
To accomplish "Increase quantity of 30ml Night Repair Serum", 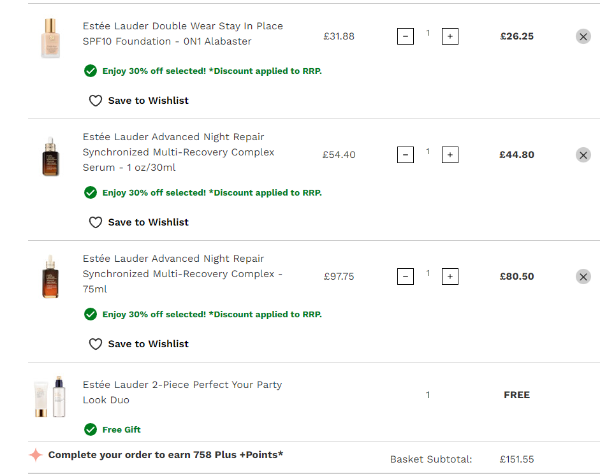I will 450,155.
